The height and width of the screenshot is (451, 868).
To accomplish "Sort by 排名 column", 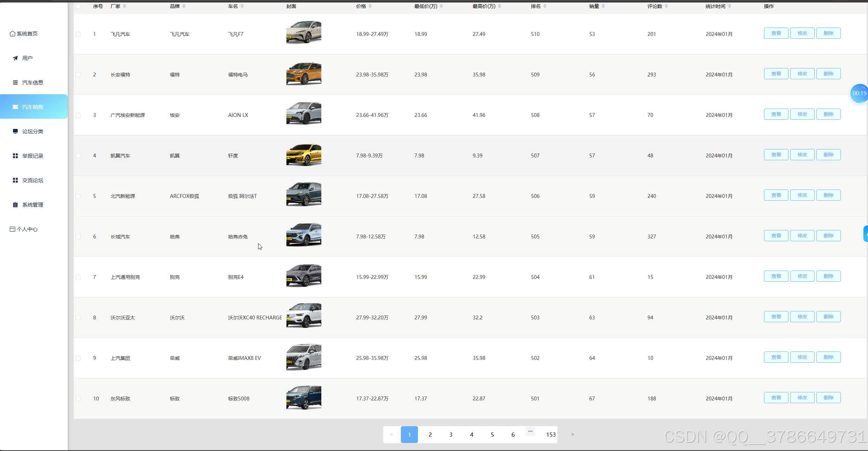I will (x=545, y=6).
